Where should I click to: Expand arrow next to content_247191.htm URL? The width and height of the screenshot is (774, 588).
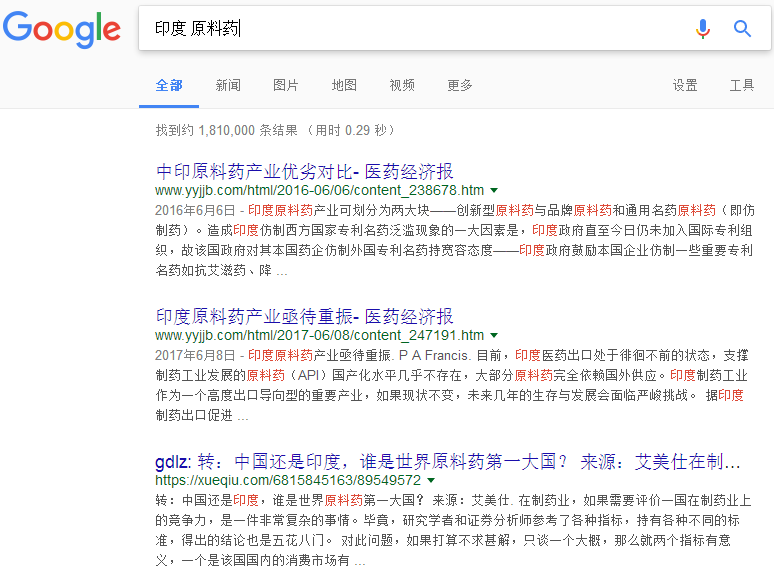coord(494,336)
